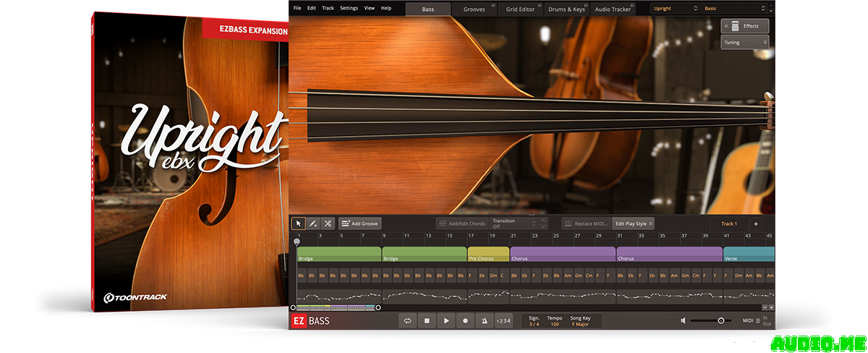Screen dimensions: 868x353
Task: Open the Transition dropdown
Action: [514, 224]
